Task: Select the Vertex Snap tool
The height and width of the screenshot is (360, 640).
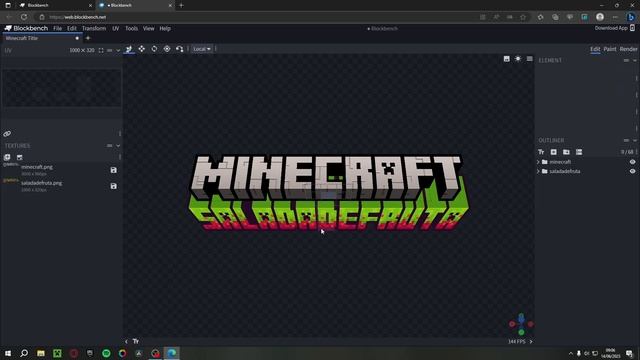Action: click(180, 49)
